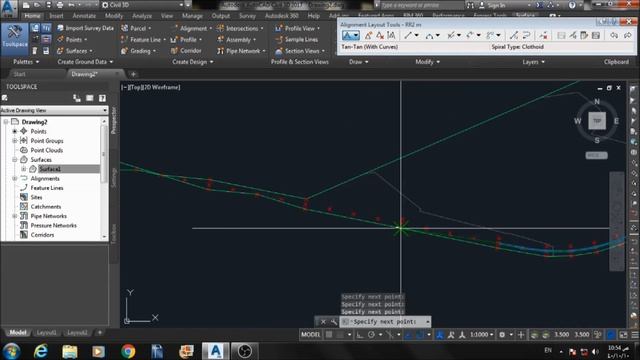Click the WCS dropdown below the ViewCube
This screenshot has height=360, width=640.
(x=597, y=155)
